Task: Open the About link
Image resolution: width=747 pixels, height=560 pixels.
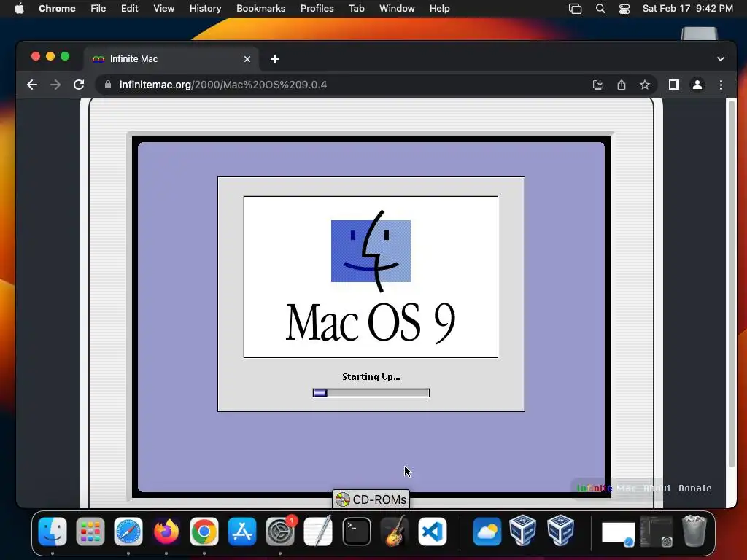Action: click(657, 488)
